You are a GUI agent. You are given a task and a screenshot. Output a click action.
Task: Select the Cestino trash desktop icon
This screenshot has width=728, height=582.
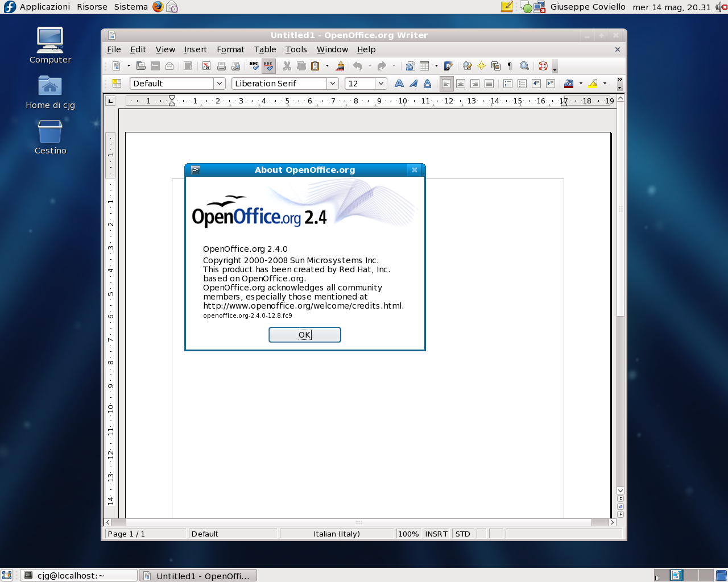coord(50,137)
